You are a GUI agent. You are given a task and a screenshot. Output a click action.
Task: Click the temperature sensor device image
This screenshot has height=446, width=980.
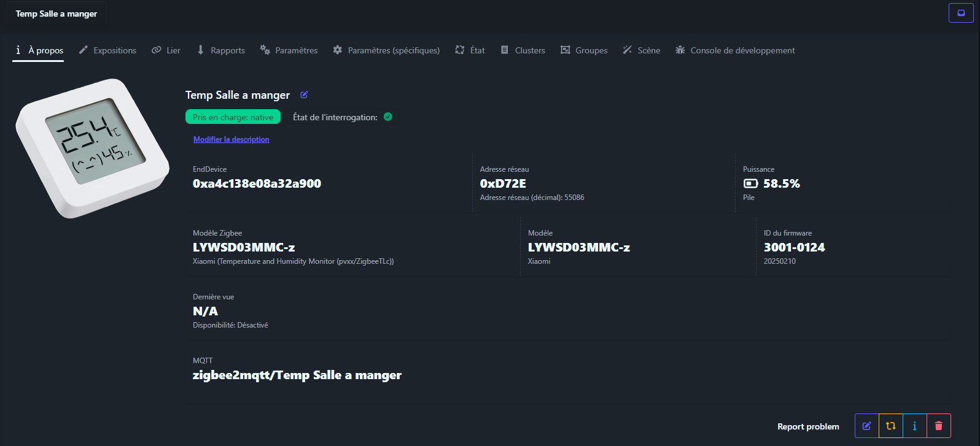[92, 147]
